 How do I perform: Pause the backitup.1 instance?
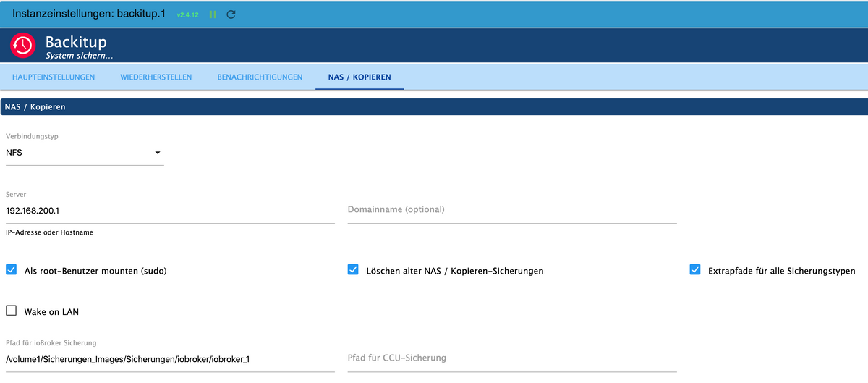click(x=213, y=14)
